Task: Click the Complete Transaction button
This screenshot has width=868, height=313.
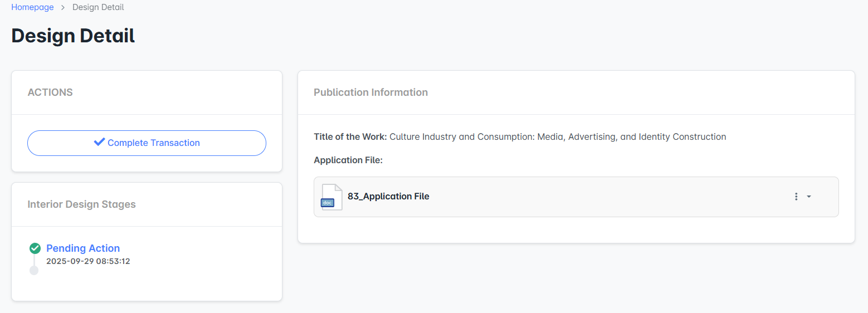Action: pyautogui.click(x=147, y=143)
